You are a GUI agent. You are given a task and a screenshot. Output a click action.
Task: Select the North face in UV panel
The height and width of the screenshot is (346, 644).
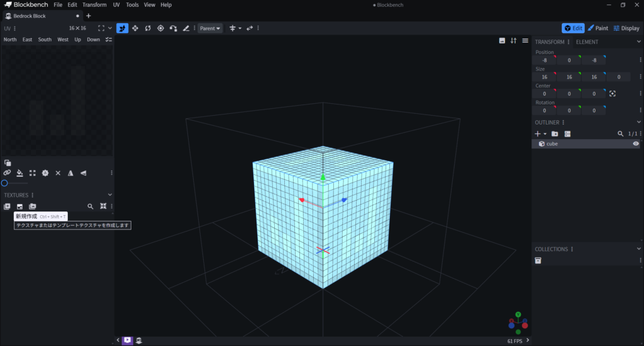[10, 40]
